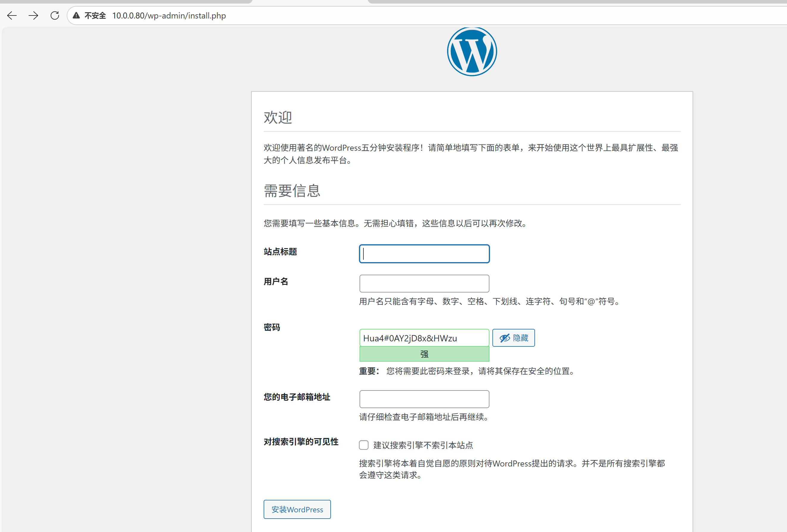Click the 重要 password reminder text
Image resolution: width=787 pixels, height=532 pixels.
point(467,371)
